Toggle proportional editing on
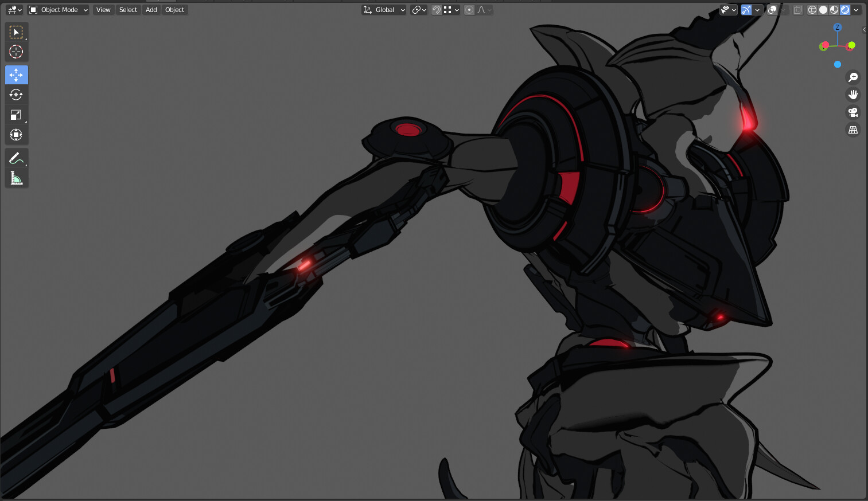The height and width of the screenshot is (501, 868). pyautogui.click(x=469, y=10)
